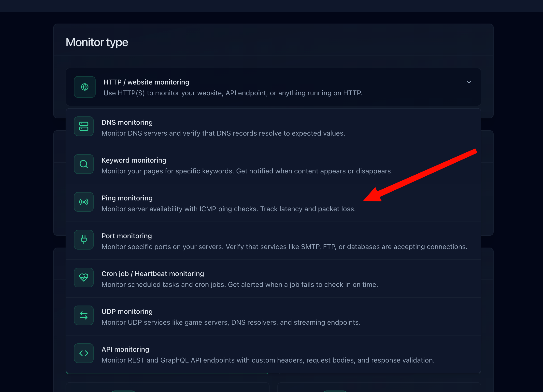The width and height of the screenshot is (543, 392).
Task: Pick Ping monitoring option
Action: [127, 198]
